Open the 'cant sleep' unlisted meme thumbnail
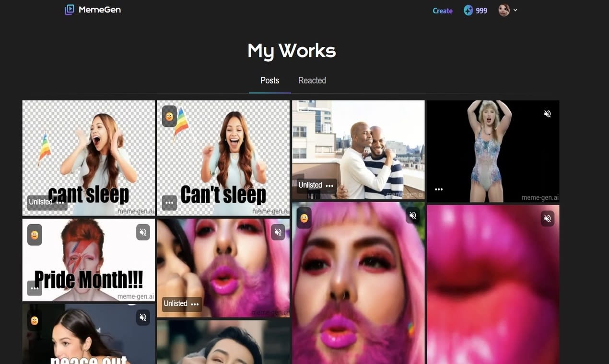The width and height of the screenshot is (609, 364). 89,158
